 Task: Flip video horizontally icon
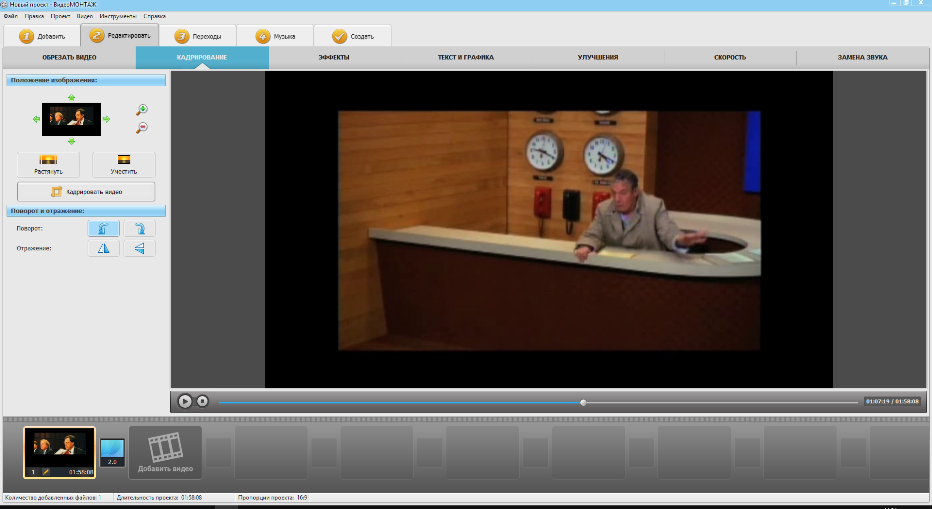[x=103, y=248]
